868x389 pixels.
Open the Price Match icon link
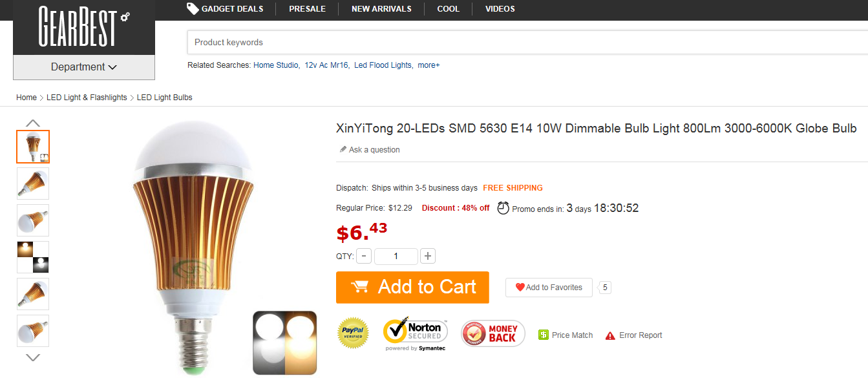click(544, 335)
